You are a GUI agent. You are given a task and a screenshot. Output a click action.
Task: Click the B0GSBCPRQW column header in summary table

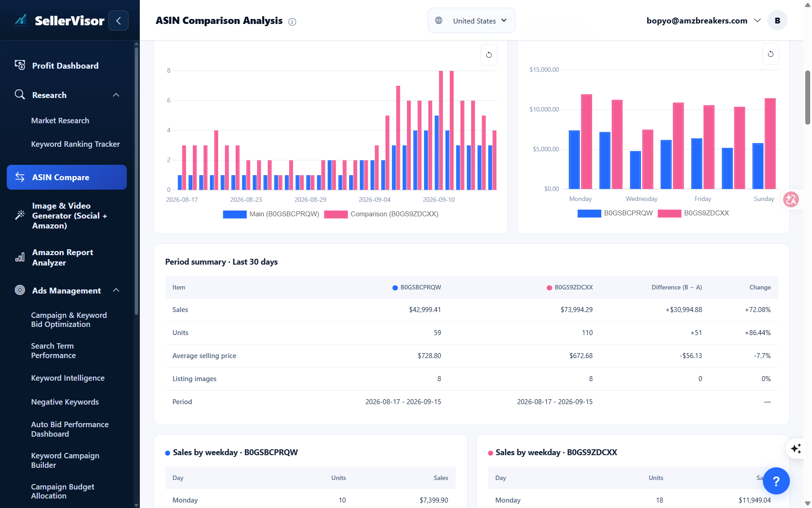pos(417,287)
